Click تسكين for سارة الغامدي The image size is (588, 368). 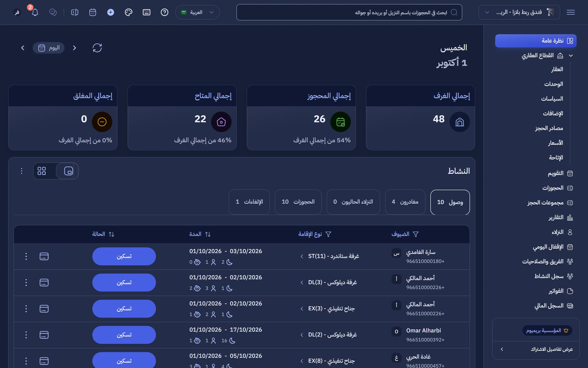point(124,256)
